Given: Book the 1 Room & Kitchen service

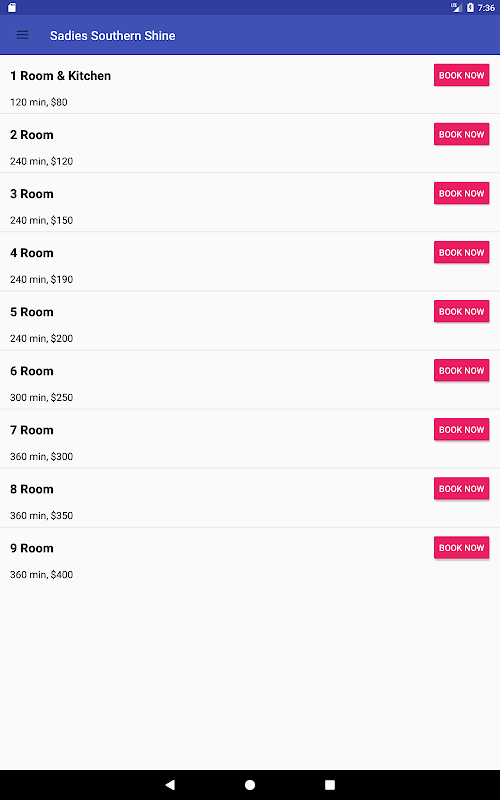Looking at the screenshot, I should [461, 75].
